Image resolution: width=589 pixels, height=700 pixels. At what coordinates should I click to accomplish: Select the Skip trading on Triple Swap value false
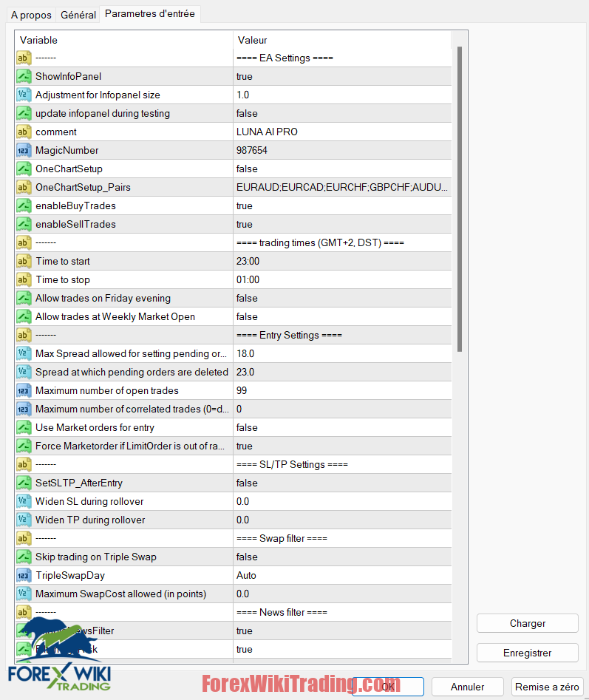tap(342, 557)
